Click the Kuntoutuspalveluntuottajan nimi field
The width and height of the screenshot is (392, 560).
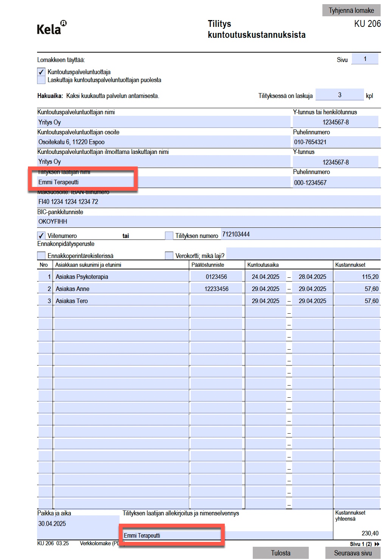point(163,122)
